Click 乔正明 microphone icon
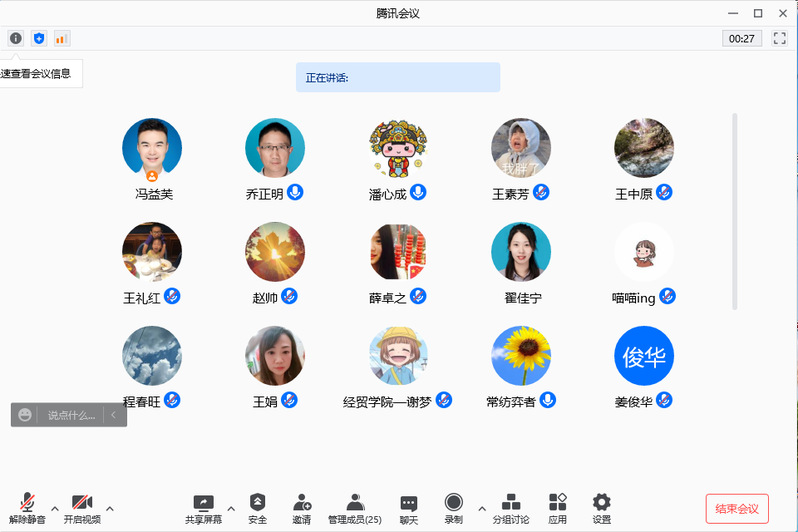 pyautogui.click(x=295, y=192)
